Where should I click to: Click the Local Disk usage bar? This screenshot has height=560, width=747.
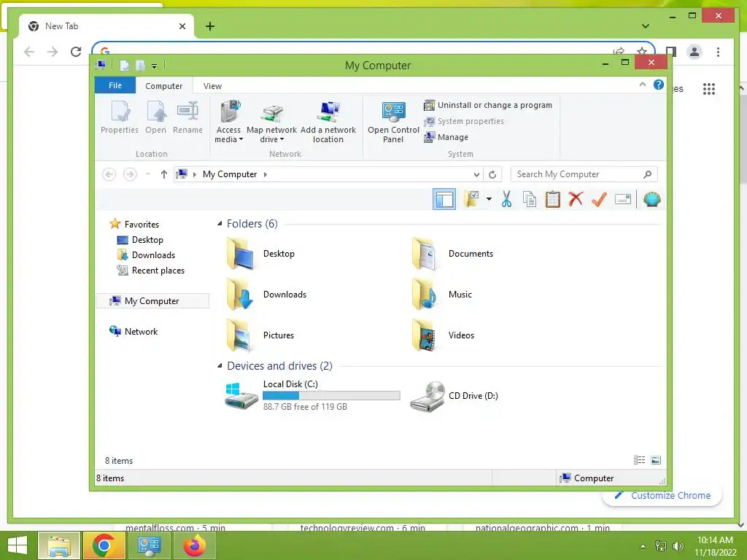pyautogui.click(x=331, y=395)
